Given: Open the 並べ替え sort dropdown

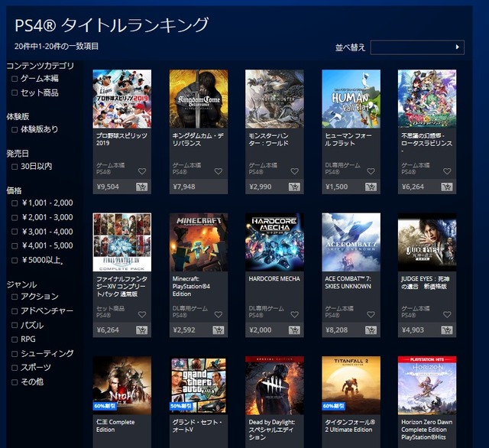Looking at the screenshot, I should [417, 47].
